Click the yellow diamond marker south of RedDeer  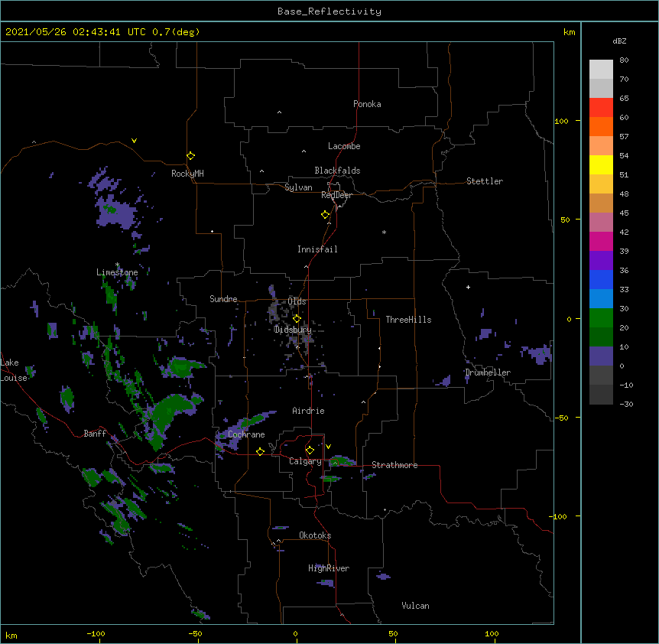[325, 215]
